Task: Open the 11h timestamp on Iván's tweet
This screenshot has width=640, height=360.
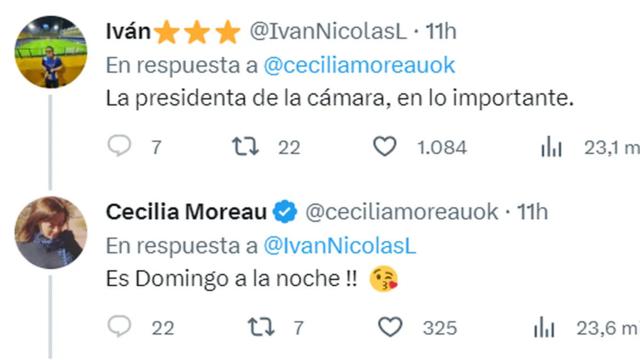Action: coord(441,31)
